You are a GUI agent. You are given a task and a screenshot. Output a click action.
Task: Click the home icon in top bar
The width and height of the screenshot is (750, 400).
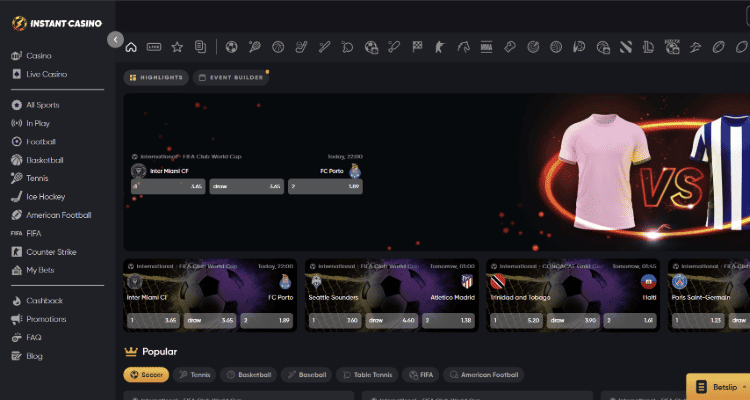coord(132,46)
